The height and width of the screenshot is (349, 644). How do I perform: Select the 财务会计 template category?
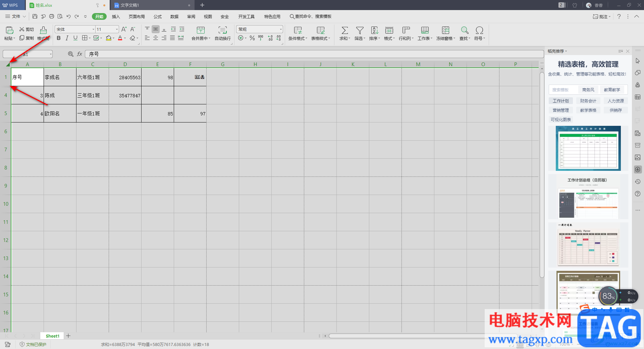(x=588, y=101)
